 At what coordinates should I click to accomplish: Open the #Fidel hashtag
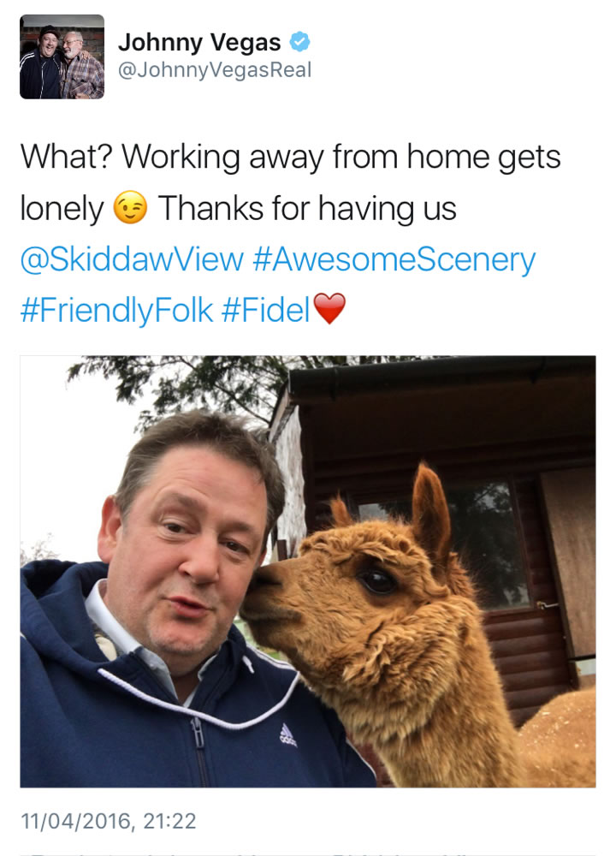266,310
